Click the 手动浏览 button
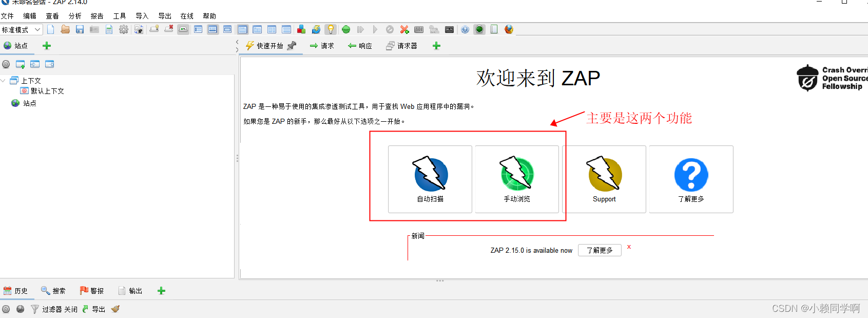This screenshot has height=318, width=868. pos(517,179)
